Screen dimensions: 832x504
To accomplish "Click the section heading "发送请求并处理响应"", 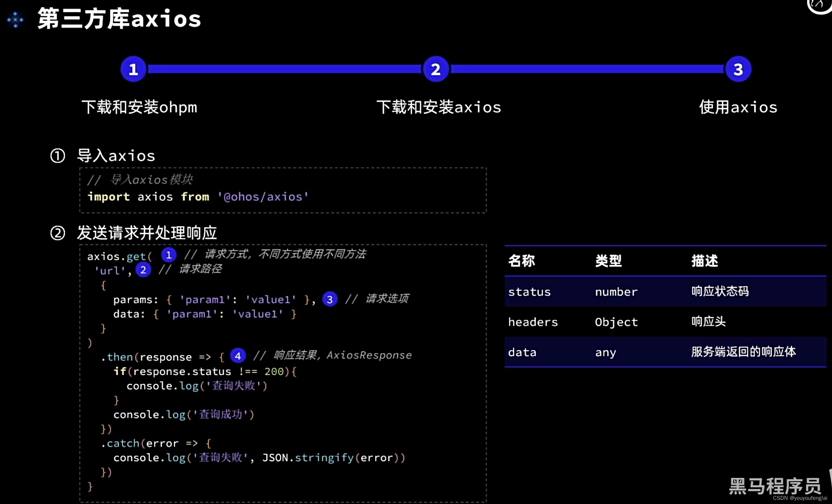I will click(147, 233).
